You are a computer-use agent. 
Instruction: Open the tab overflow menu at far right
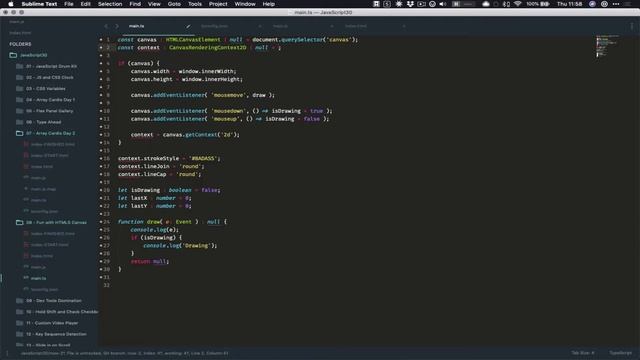coord(632,26)
